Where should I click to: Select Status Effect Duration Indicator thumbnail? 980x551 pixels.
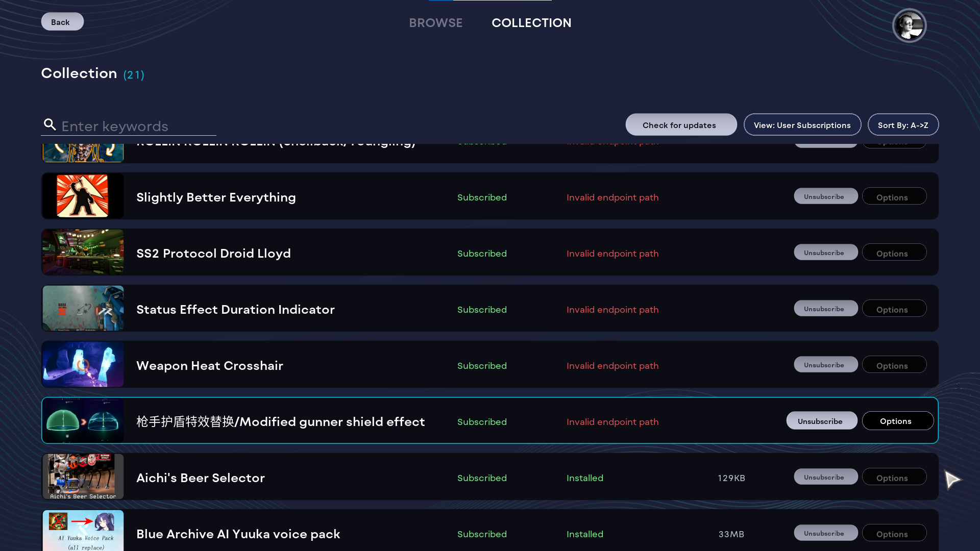83,309
